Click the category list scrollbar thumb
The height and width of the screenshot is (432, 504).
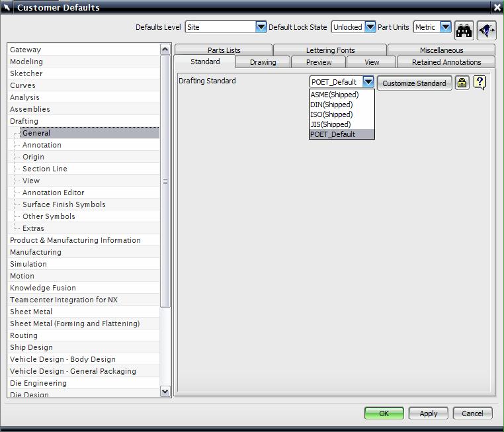click(x=165, y=182)
